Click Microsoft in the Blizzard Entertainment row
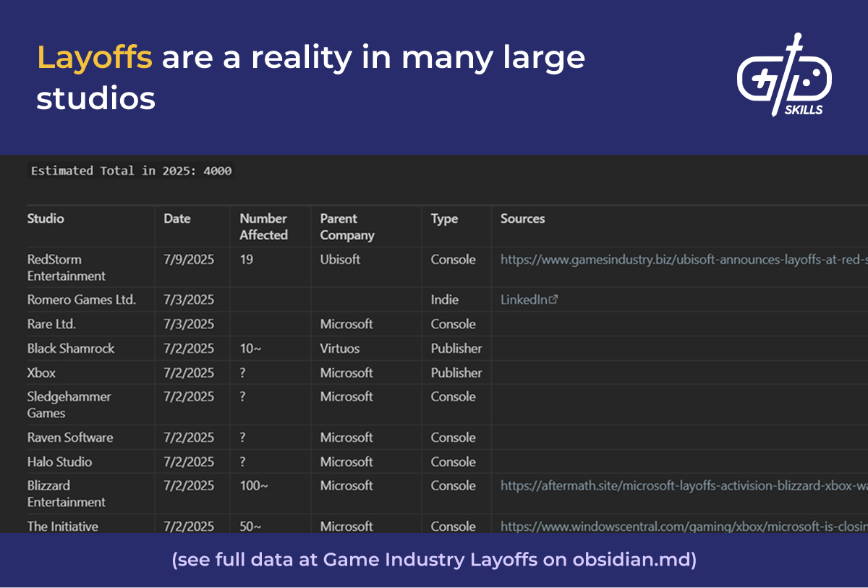Image resolution: width=868 pixels, height=588 pixels. point(346,486)
